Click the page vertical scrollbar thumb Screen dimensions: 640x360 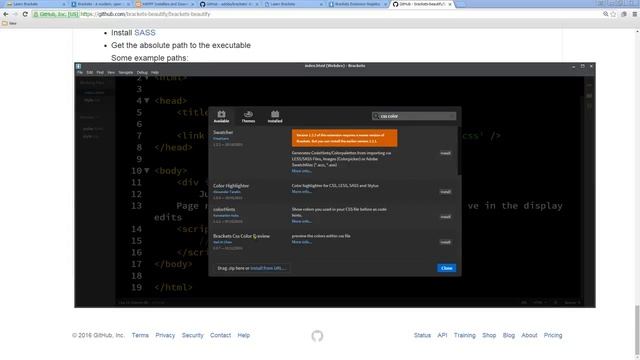tap(637, 329)
